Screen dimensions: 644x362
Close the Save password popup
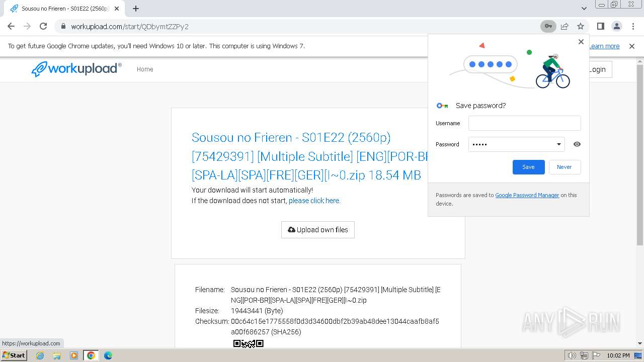(581, 42)
